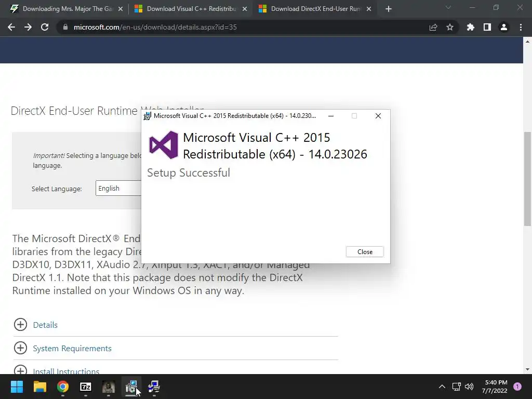532x399 pixels.
Task: Go back to previous page in Chrome
Action: pyautogui.click(x=11, y=27)
